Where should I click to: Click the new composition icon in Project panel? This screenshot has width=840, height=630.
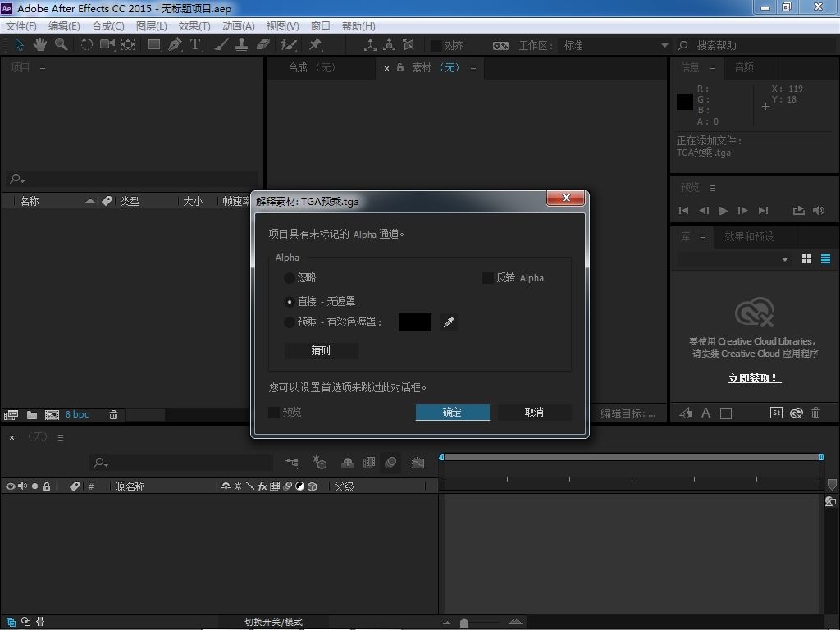(52, 414)
